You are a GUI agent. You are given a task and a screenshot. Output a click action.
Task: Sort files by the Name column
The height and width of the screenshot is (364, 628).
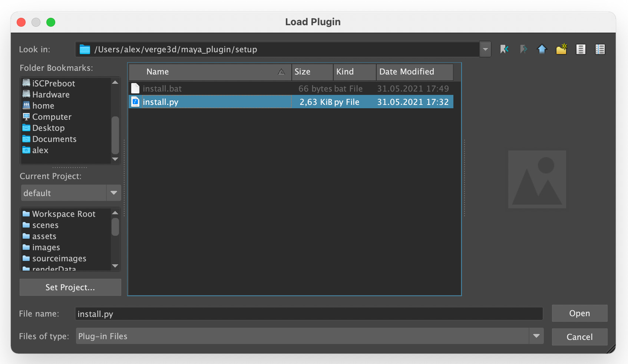point(210,72)
